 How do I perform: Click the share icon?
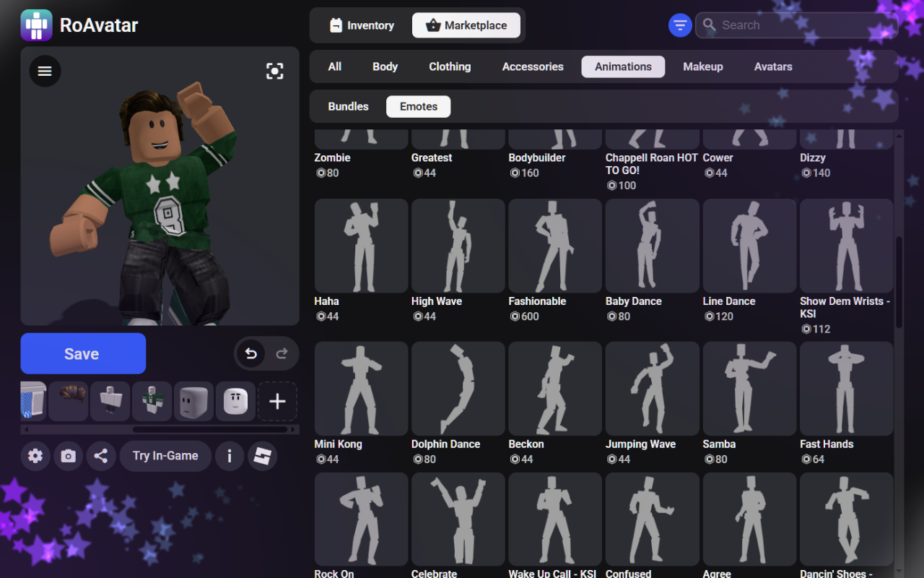tap(101, 456)
